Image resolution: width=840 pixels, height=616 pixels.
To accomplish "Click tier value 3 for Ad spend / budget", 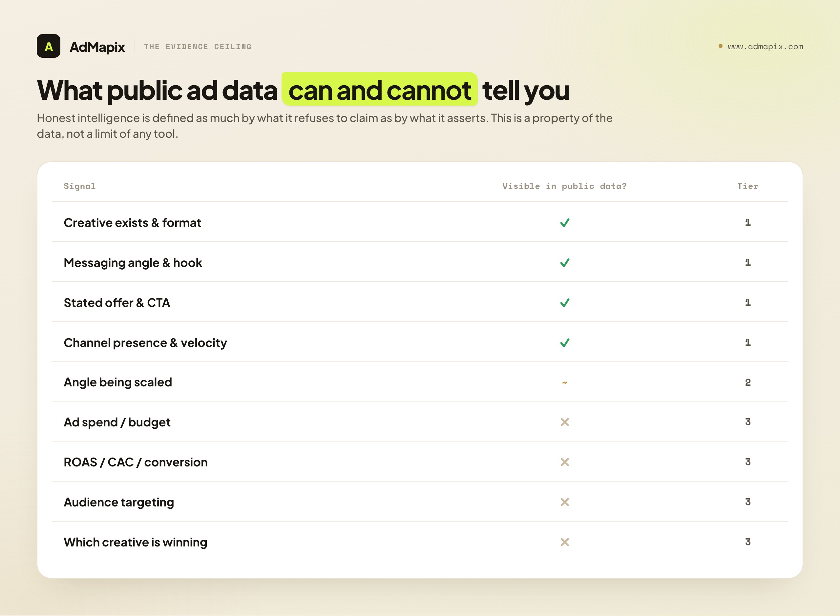I will [x=747, y=422].
